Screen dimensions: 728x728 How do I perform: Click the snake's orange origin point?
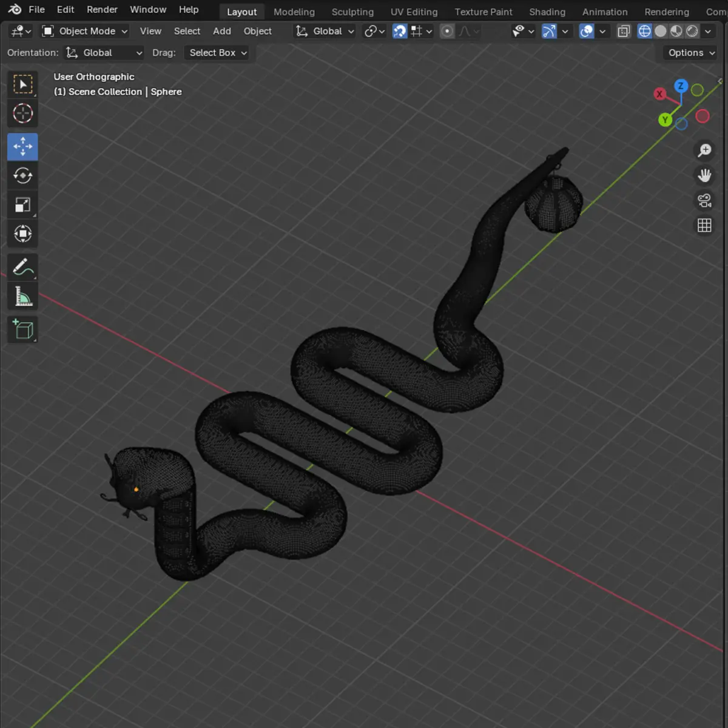coord(136,490)
